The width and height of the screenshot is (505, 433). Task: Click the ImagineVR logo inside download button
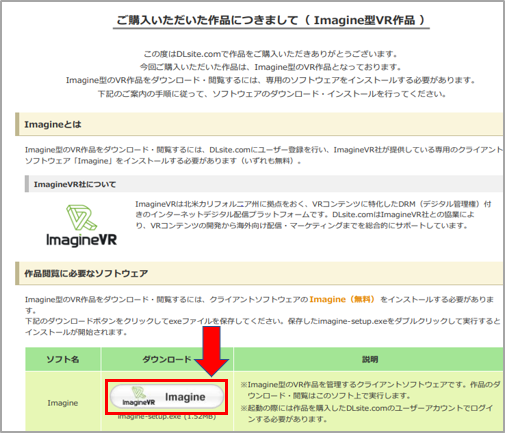(x=138, y=396)
